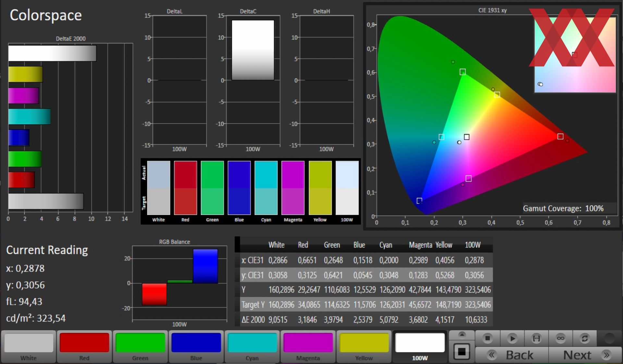This screenshot has height=364, width=623.
Task: Click the small square Stop measurement icon
Action: [487, 338]
